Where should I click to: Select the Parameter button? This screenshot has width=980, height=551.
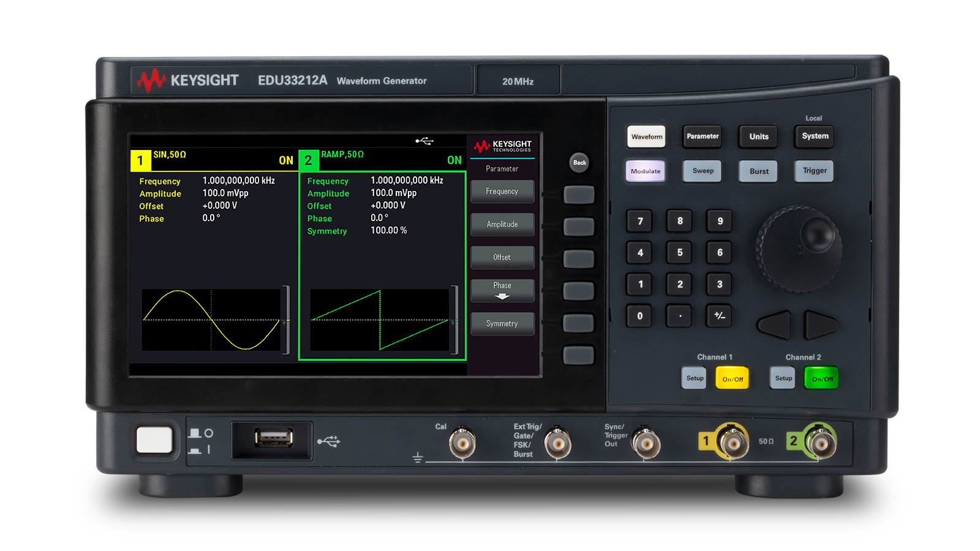pos(703,137)
